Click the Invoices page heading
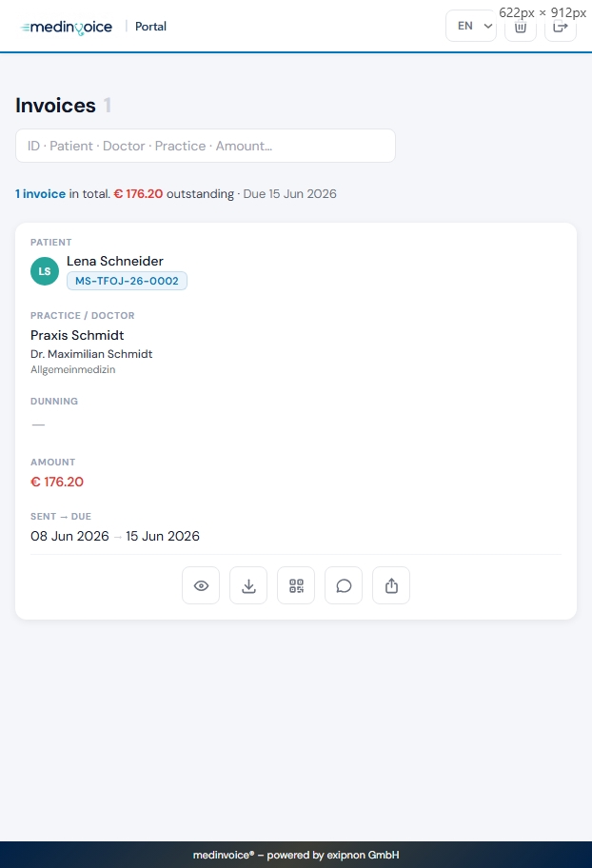Image resolution: width=592 pixels, height=868 pixels. coord(55,106)
